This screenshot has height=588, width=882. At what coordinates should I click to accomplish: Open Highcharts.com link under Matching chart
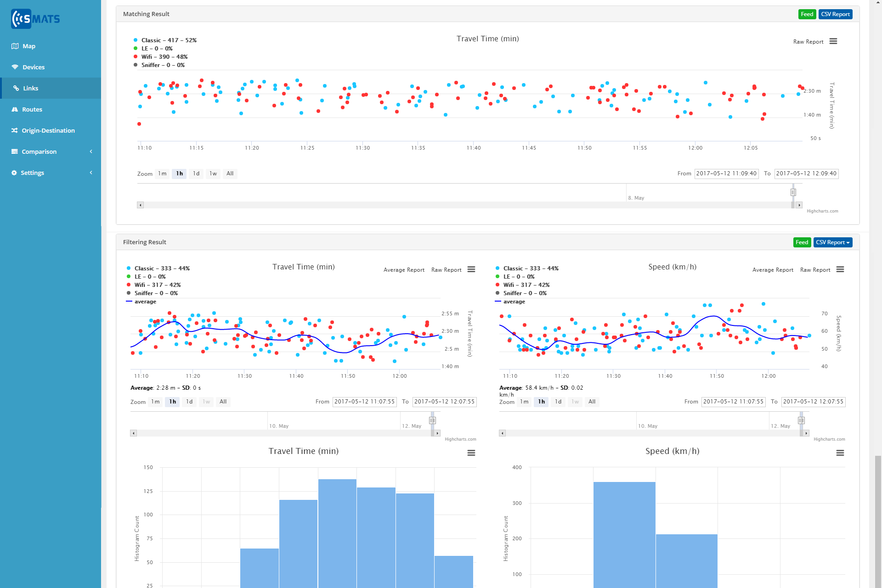pyautogui.click(x=822, y=211)
